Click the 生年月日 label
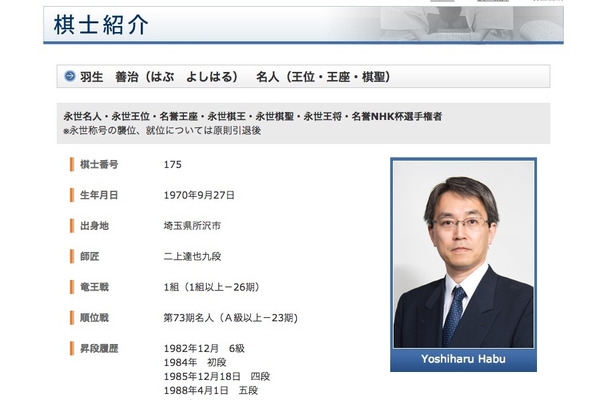This screenshot has height=400, width=610. click(x=99, y=195)
